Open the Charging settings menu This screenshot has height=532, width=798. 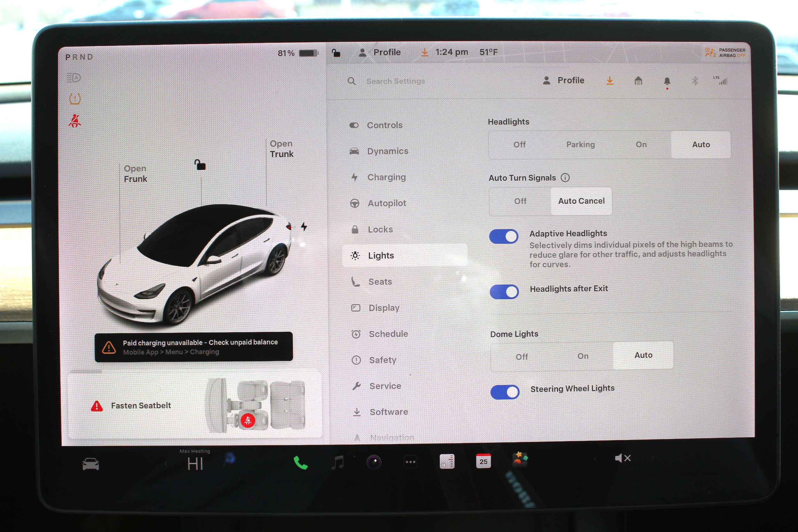[x=386, y=177]
